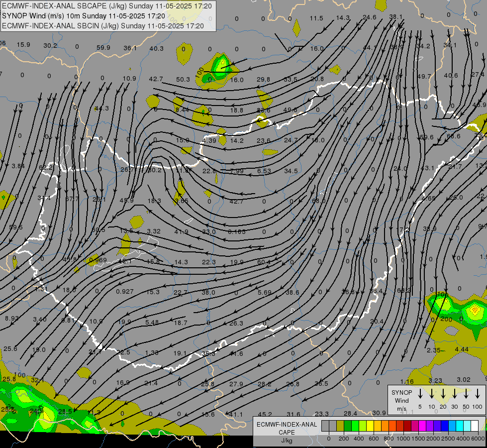Click the 'SYNOP Wind m/s' legend caption

pyautogui.click(x=401, y=401)
